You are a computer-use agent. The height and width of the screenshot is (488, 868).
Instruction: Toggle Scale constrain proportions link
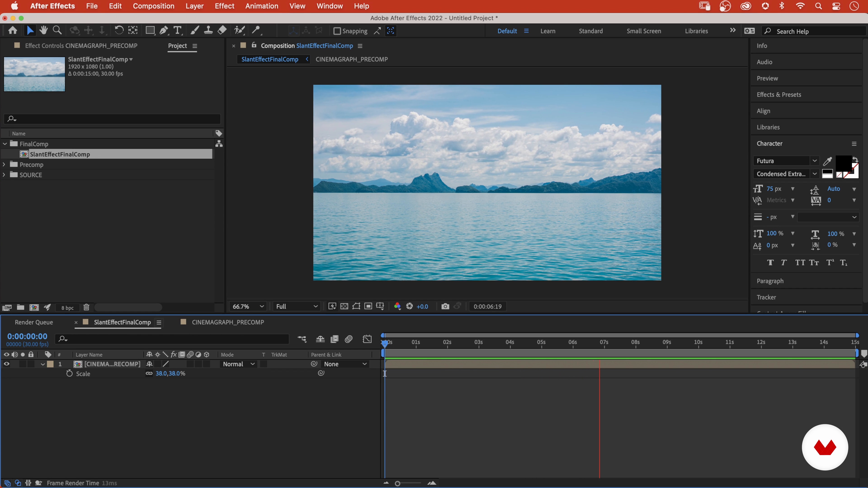click(149, 373)
